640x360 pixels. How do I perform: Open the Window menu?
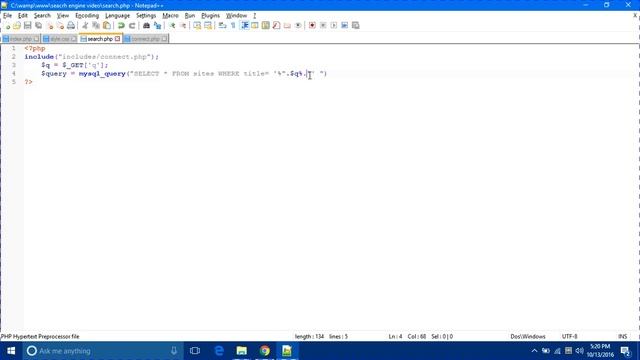click(x=236, y=16)
